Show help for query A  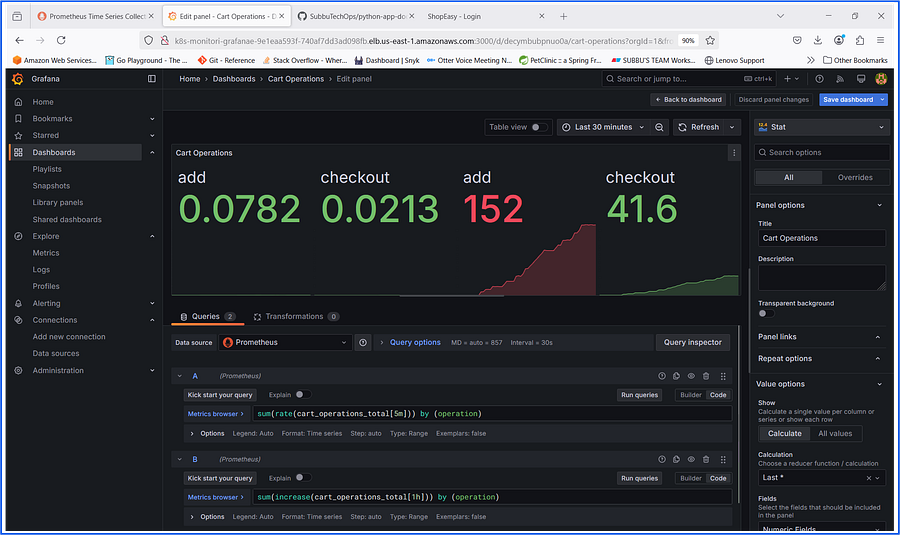(x=662, y=376)
